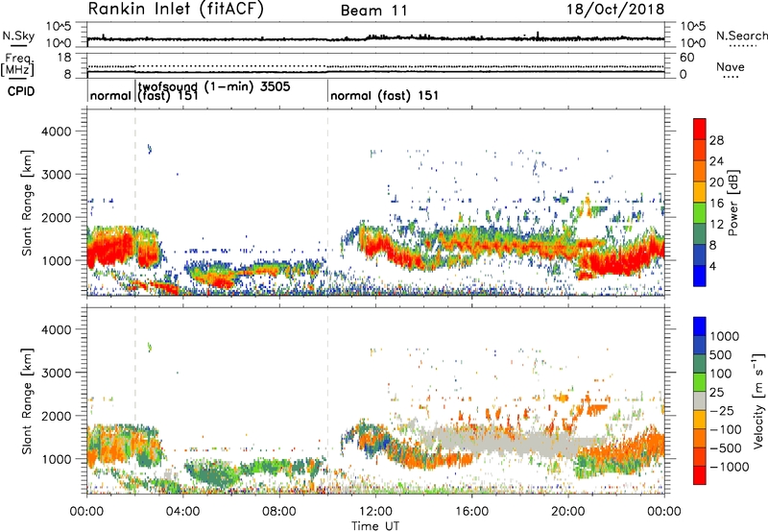Click the red top segment of Power colorbar
The image size is (768, 532).
(700, 130)
